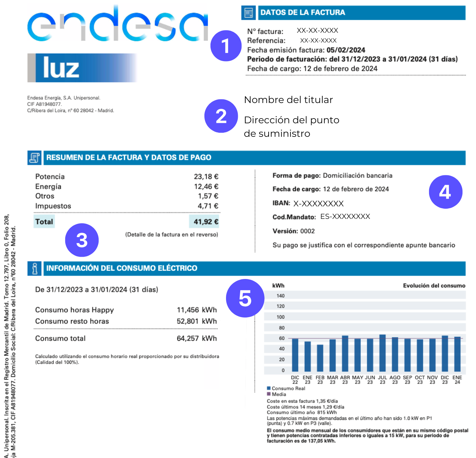Click the invoice data header icon
The width and height of the screenshot is (476, 458).
[248, 13]
